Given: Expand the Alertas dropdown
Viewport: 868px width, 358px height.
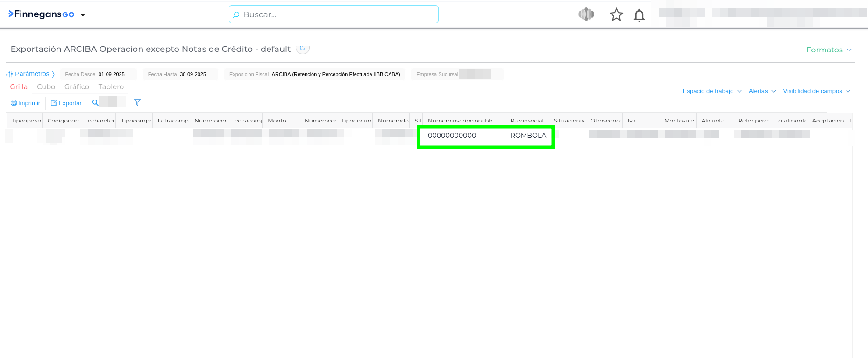Looking at the screenshot, I should tap(762, 91).
